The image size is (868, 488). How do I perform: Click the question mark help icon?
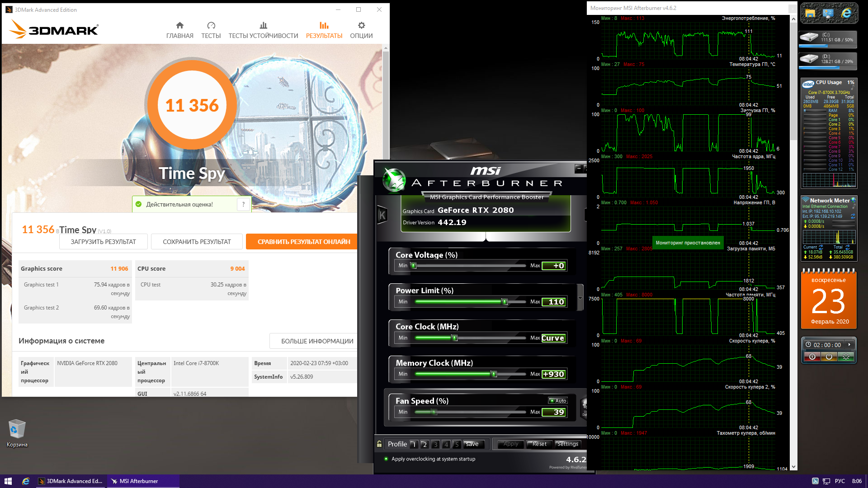(x=243, y=204)
